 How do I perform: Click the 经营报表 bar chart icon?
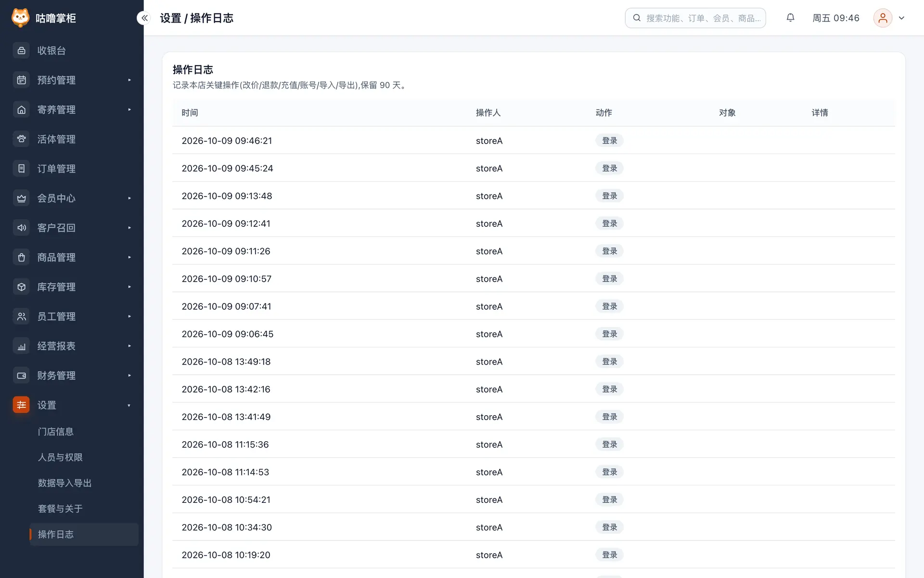(21, 346)
